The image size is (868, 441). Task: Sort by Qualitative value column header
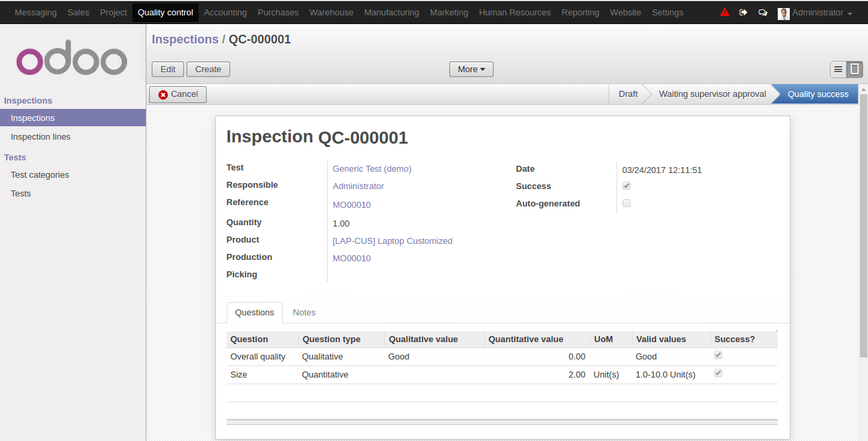pos(435,339)
